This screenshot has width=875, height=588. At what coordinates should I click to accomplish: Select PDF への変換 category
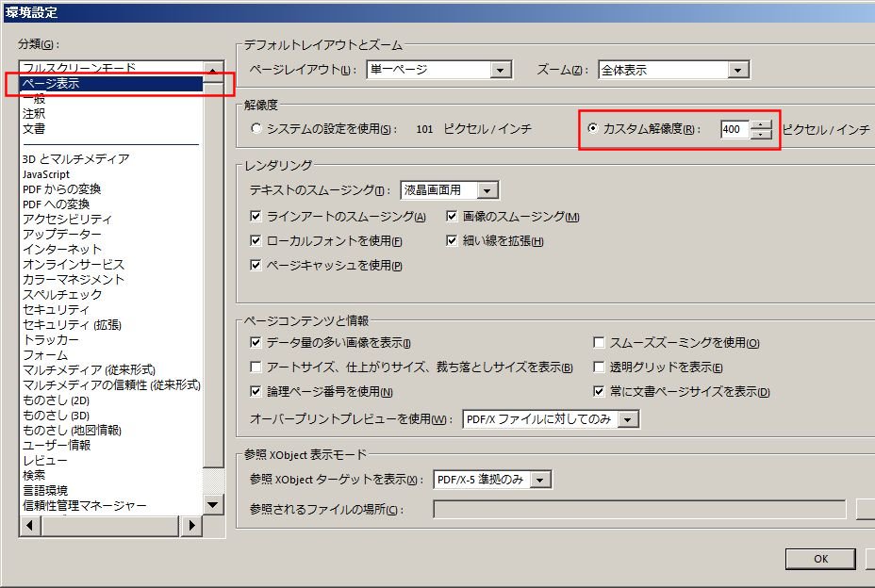(x=56, y=204)
